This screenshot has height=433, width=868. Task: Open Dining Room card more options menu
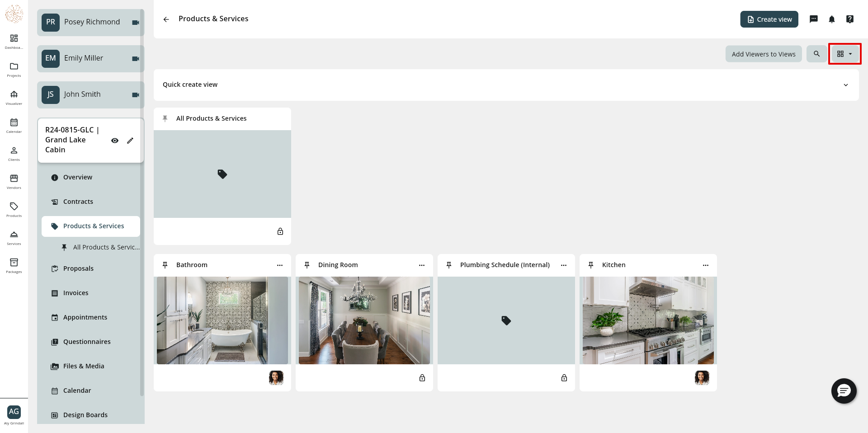[422, 265]
